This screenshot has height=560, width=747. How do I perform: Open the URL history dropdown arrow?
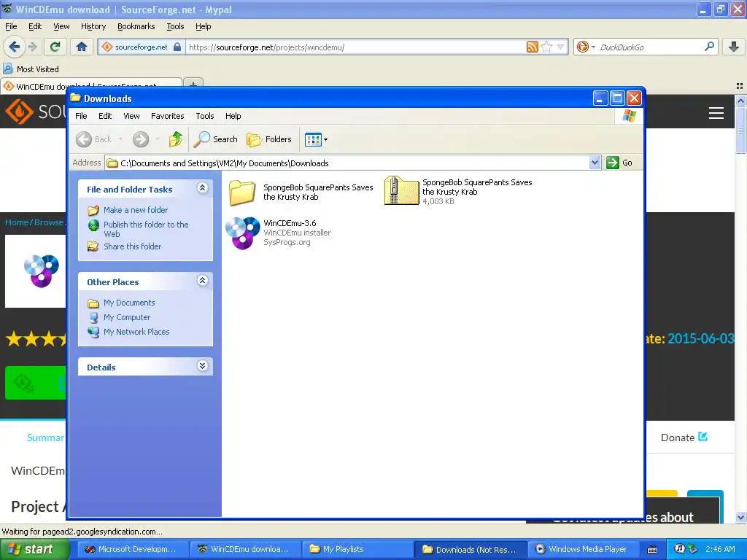click(561, 47)
